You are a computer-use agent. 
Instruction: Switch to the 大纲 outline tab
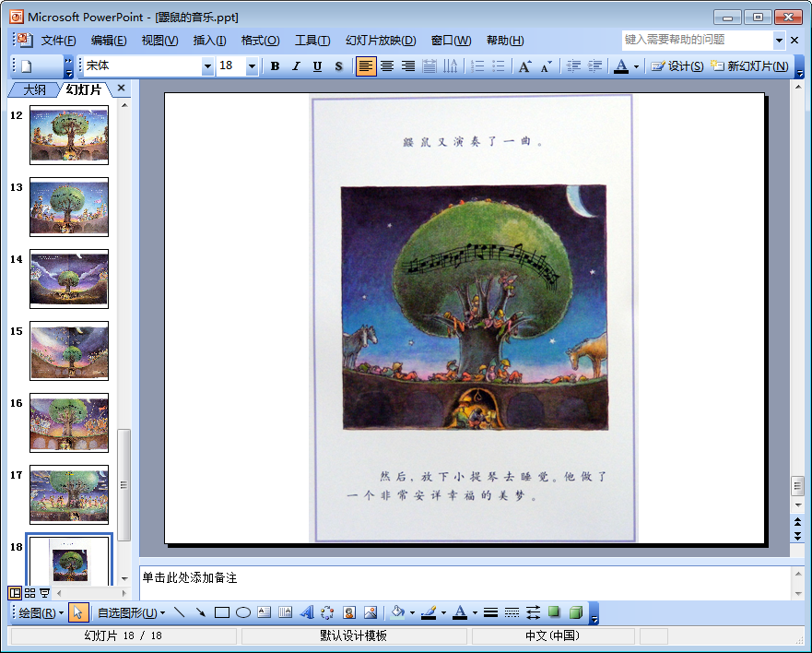[35, 90]
